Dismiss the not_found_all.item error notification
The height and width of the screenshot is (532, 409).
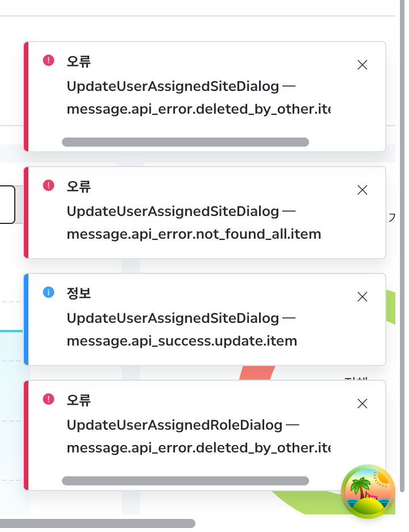362,190
